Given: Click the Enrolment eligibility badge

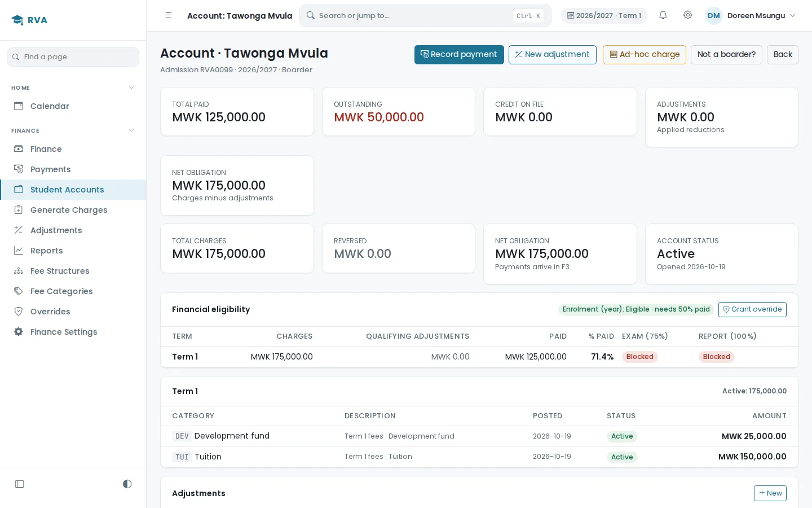Looking at the screenshot, I should pyautogui.click(x=636, y=309).
